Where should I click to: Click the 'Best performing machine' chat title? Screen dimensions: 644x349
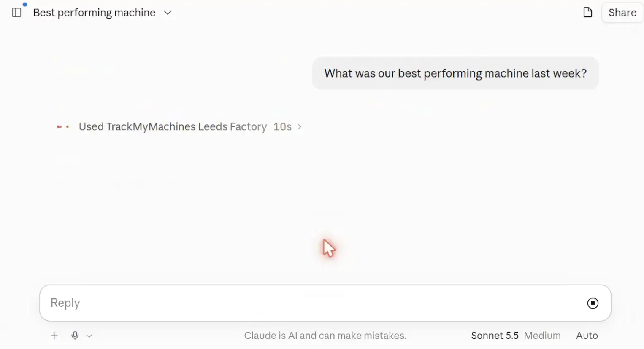[94, 13]
